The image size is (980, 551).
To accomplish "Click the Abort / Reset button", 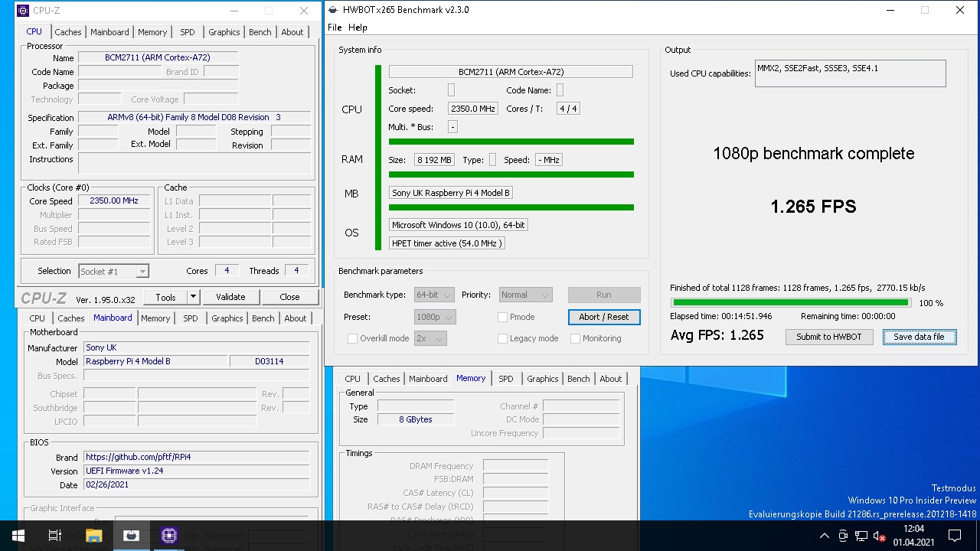I will tap(604, 317).
